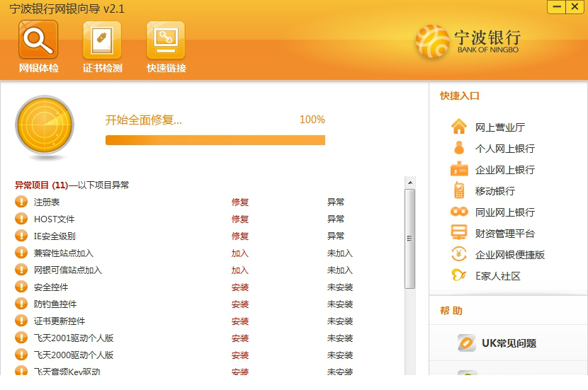Click the orange repair progress bar
The width and height of the screenshot is (588, 390).
tap(215, 140)
